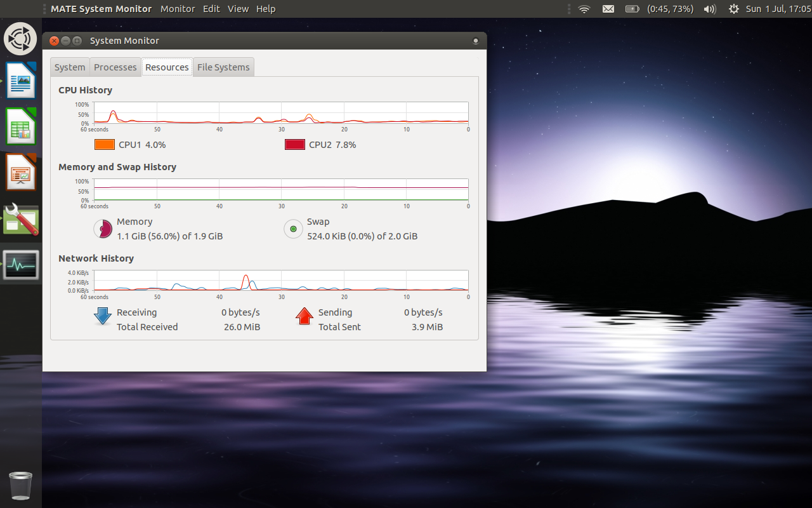Open the wrench settings tool in launcher
Image resolution: width=812 pixels, height=508 pixels.
21,219
